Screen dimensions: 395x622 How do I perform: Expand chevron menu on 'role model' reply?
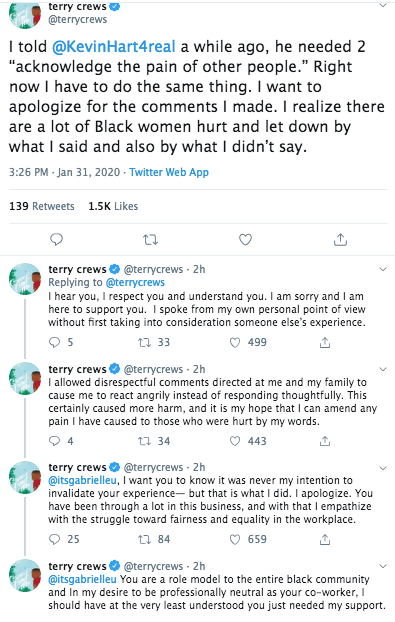[383, 566]
